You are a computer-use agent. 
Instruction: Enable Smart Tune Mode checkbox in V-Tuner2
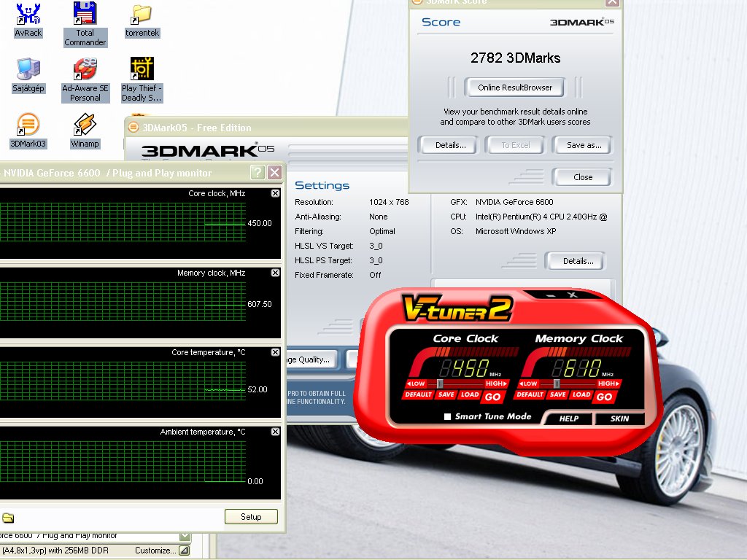pyautogui.click(x=447, y=416)
